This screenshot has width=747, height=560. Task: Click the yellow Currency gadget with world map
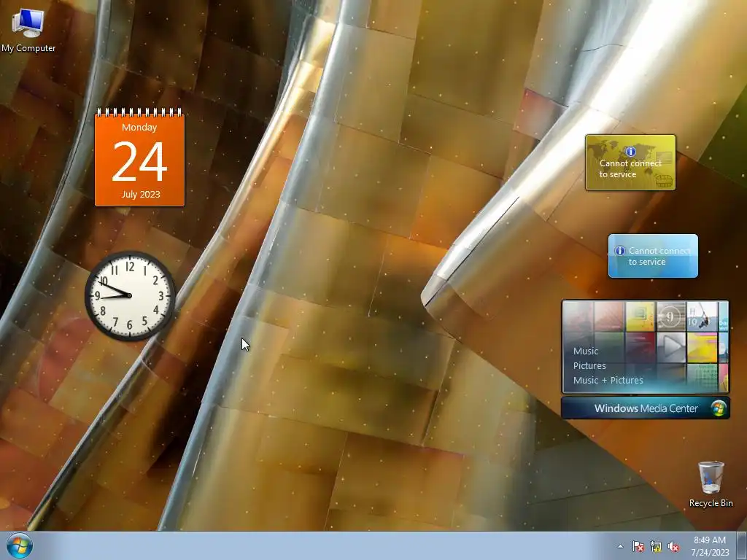click(630, 163)
